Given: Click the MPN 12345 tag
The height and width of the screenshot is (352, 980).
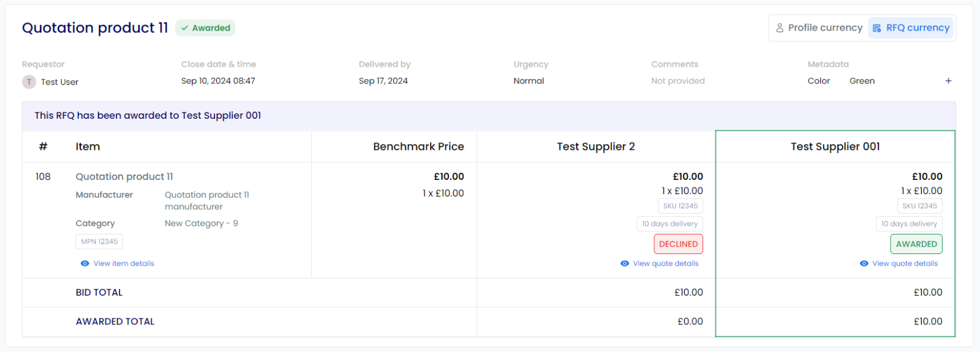Looking at the screenshot, I should 99,242.
